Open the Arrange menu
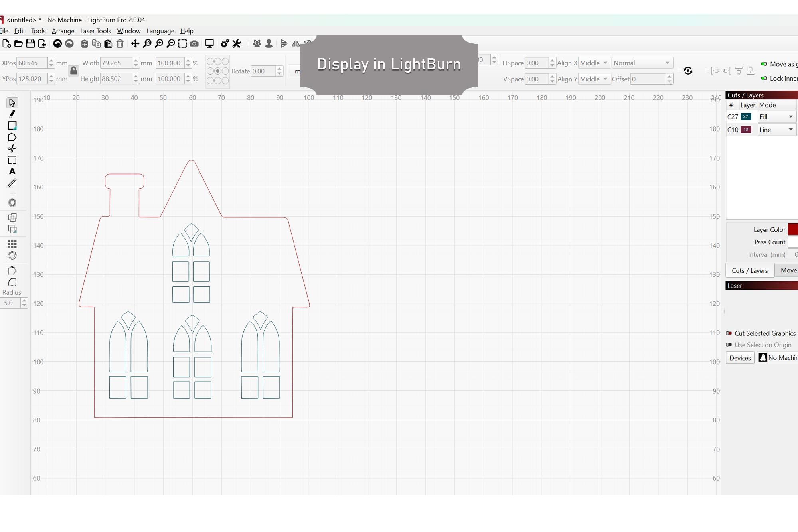This screenshot has width=798, height=532. click(x=63, y=31)
